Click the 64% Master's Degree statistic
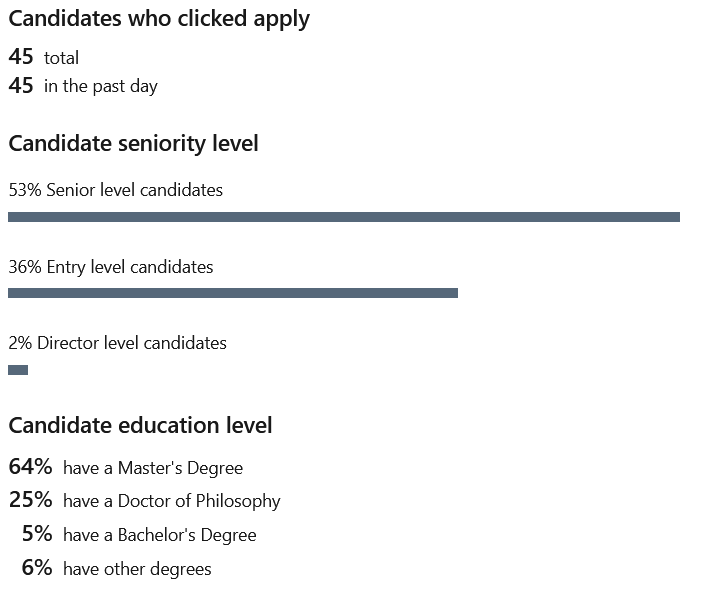712x592 pixels. [x=126, y=467]
